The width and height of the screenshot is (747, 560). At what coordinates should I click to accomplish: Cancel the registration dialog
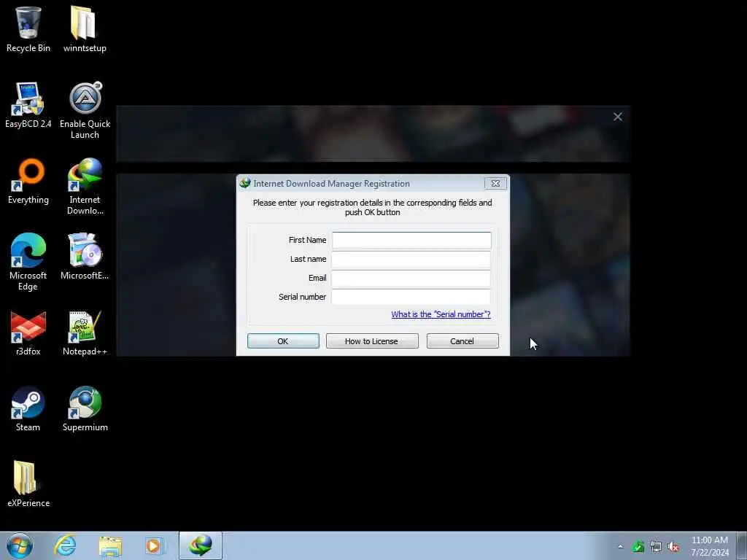(x=462, y=341)
